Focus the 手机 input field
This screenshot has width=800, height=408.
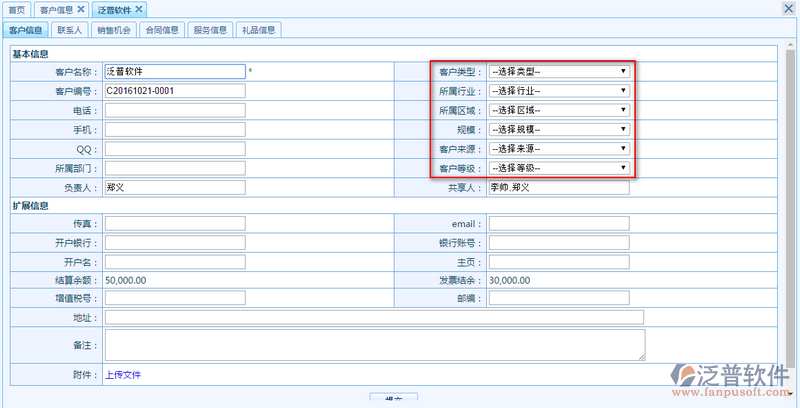[175, 130]
